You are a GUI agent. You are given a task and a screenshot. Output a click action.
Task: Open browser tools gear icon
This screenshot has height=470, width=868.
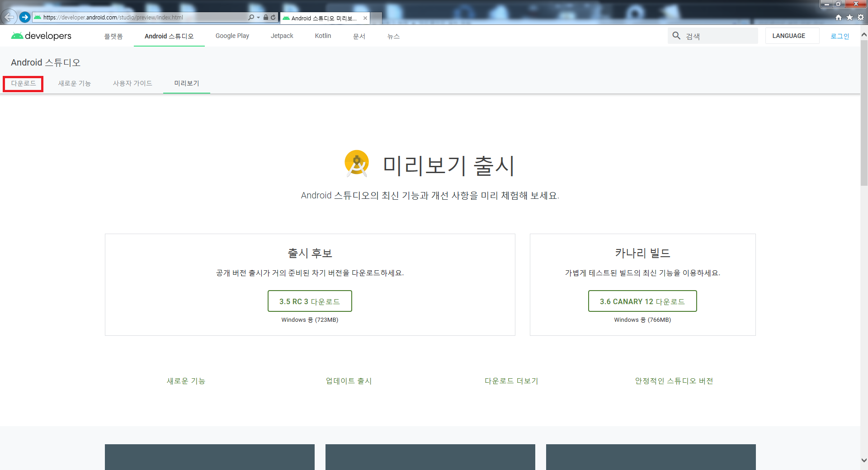point(861,18)
